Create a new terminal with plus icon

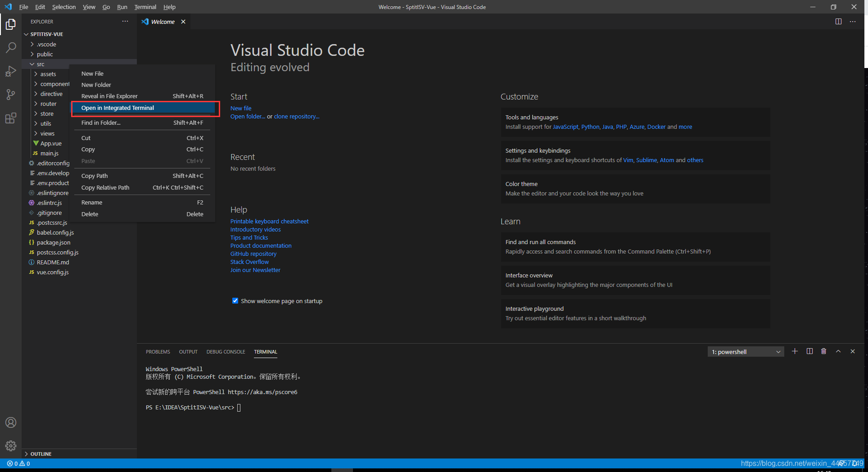795,351
